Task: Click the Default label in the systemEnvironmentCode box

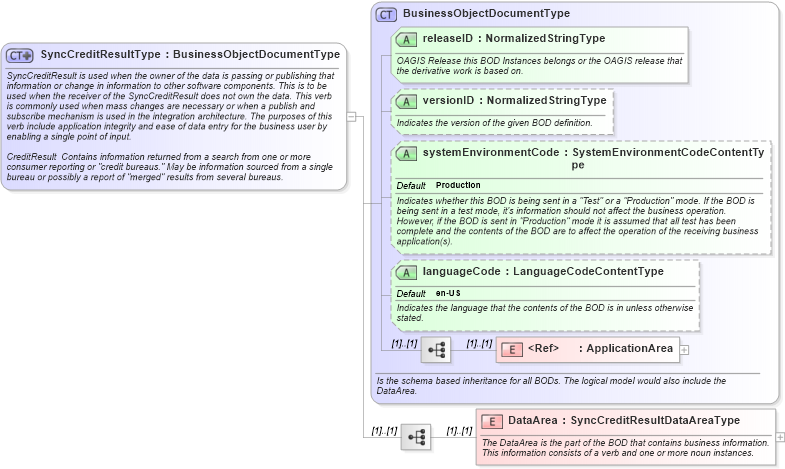Action: (x=411, y=186)
